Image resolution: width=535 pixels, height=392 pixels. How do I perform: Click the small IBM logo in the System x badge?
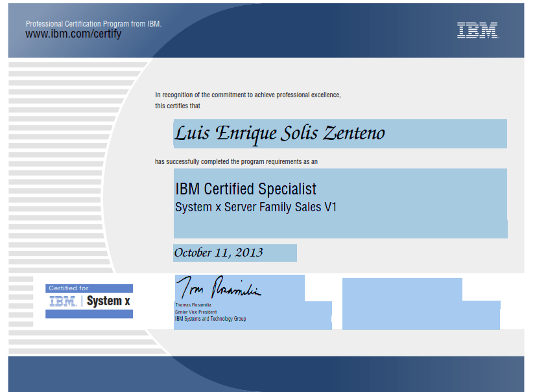tap(63, 301)
